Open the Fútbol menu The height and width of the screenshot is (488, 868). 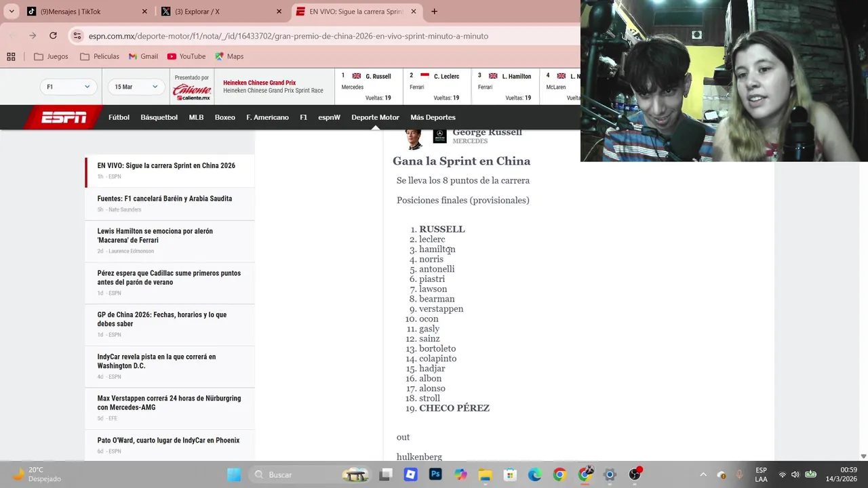pyautogui.click(x=119, y=117)
